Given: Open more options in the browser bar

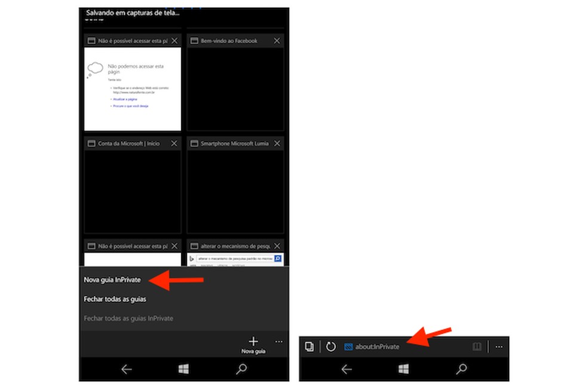Looking at the screenshot, I should (x=500, y=345).
